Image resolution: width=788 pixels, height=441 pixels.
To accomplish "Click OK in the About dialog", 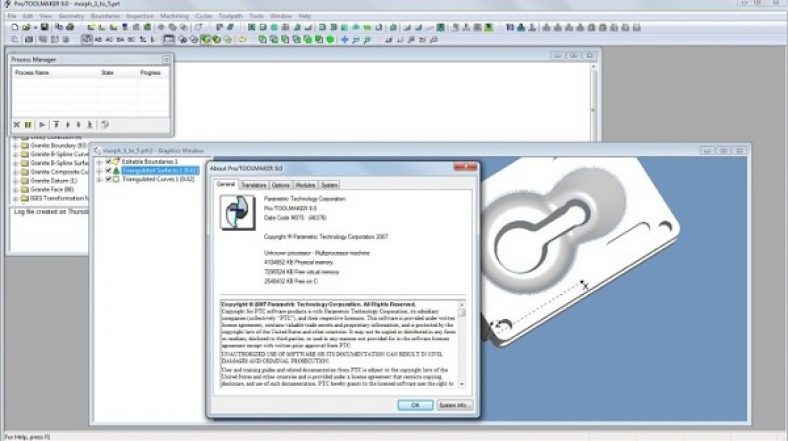I will pyautogui.click(x=415, y=405).
